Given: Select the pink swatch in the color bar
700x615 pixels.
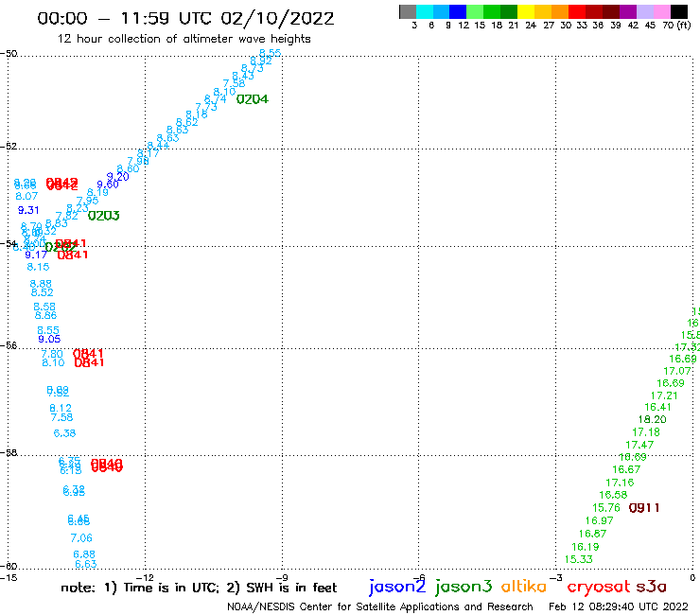Looking at the screenshot, I should (661, 11).
